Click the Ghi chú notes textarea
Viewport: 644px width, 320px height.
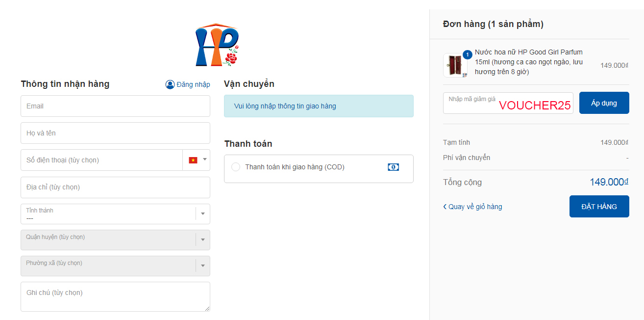coord(115,296)
